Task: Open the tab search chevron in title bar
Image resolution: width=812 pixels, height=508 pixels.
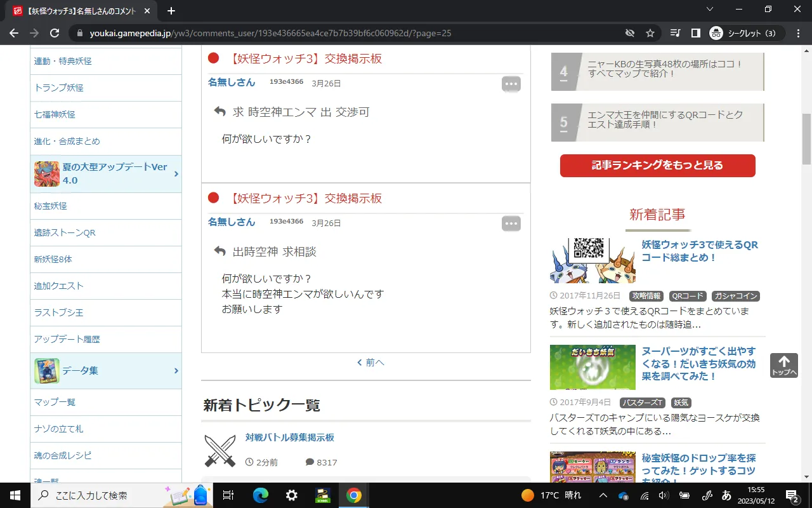Action: 710,10
